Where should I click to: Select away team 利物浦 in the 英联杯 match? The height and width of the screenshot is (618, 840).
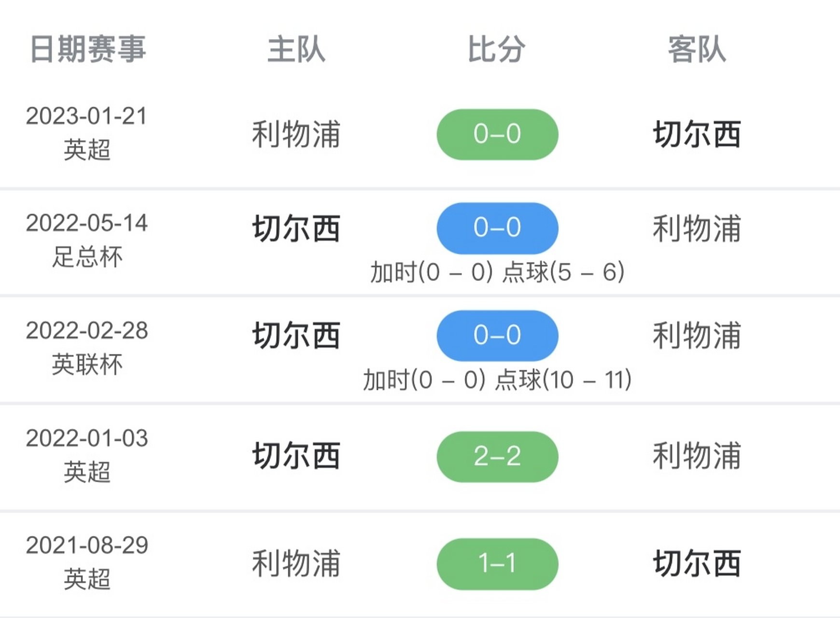(697, 336)
